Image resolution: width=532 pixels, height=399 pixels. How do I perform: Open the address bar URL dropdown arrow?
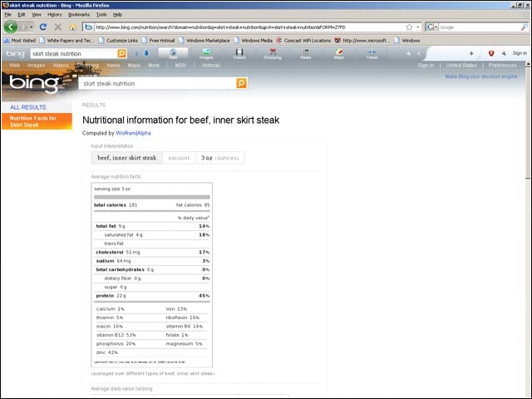pos(418,27)
